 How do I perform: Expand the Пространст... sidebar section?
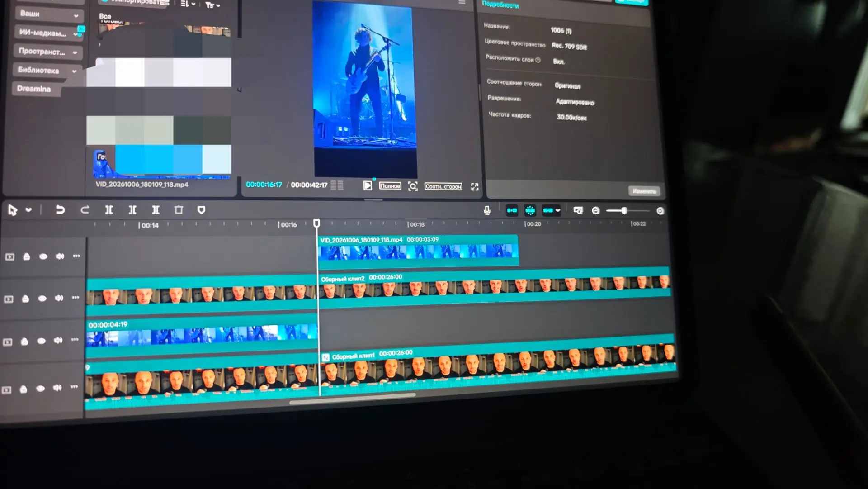tap(47, 52)
